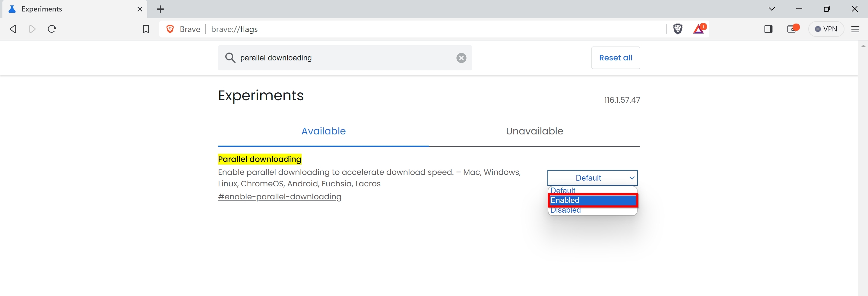The height and width of the screenshot is (296, 868).
Task: Click the Brave Shields lion icon
Action: tap(678, 29)
